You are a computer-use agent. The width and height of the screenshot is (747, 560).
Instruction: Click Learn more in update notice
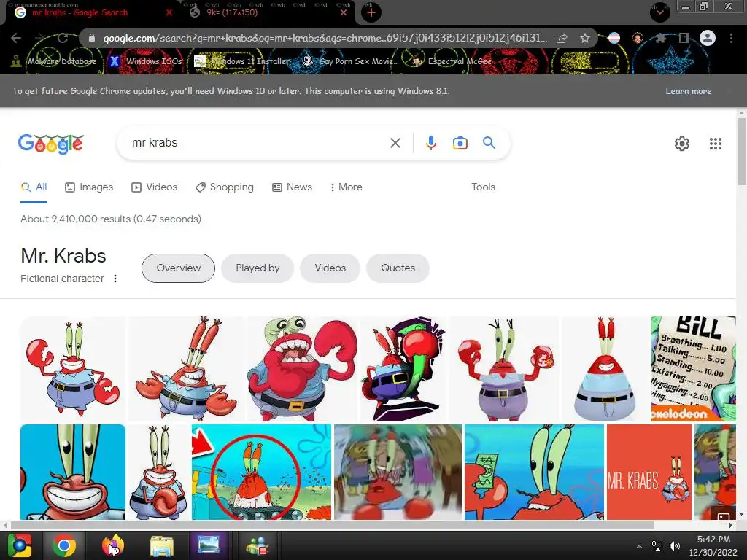(x=689, y=91)
